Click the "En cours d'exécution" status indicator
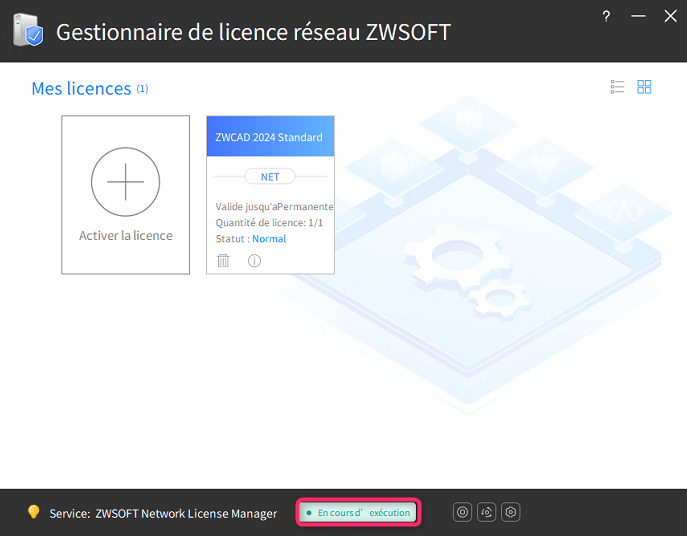Image resolution: width=687 pixels, height=536 pixels. (x=359, y=513)
